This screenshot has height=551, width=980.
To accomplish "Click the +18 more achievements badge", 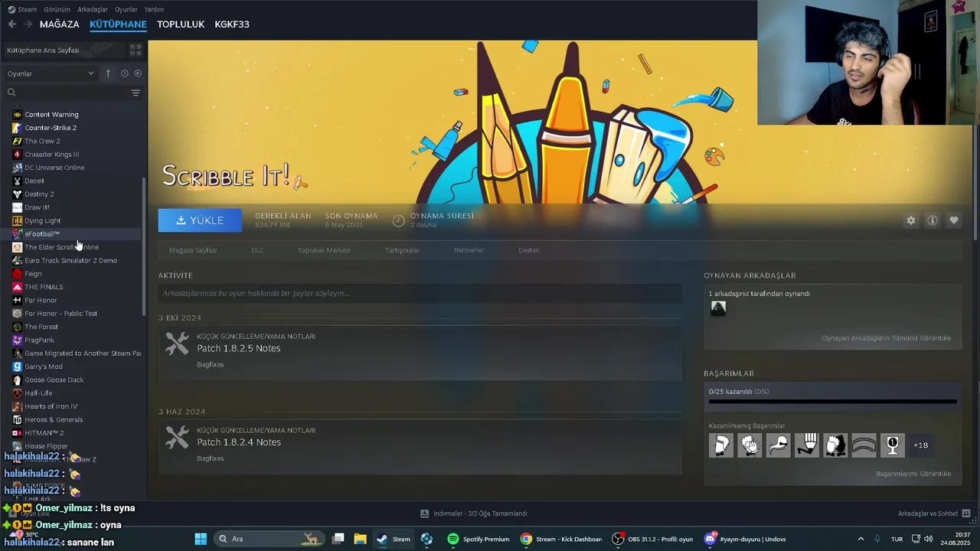I will [x=920, y=445].
